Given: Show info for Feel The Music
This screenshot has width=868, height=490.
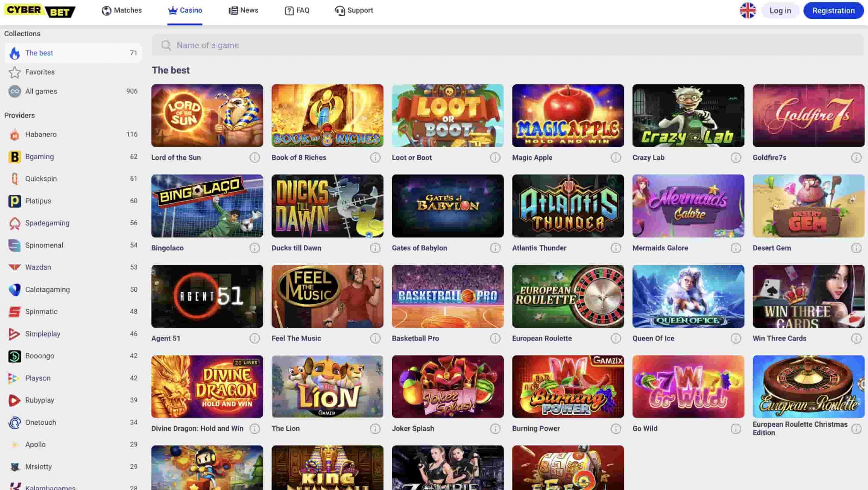Looking at the screenshot, I should point(375,338).
